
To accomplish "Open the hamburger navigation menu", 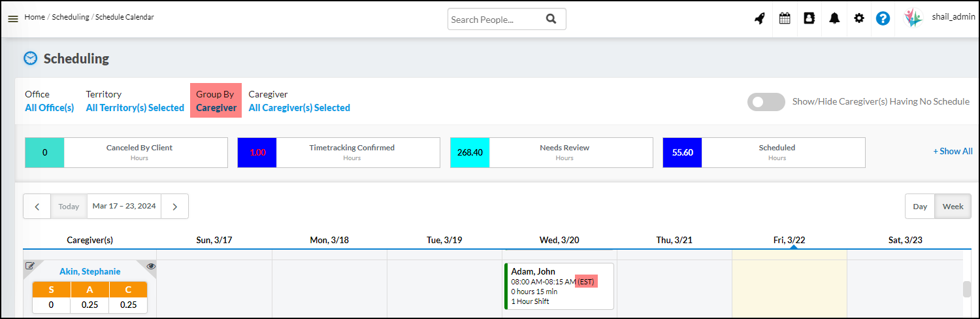I will click(x=13, y=19).
